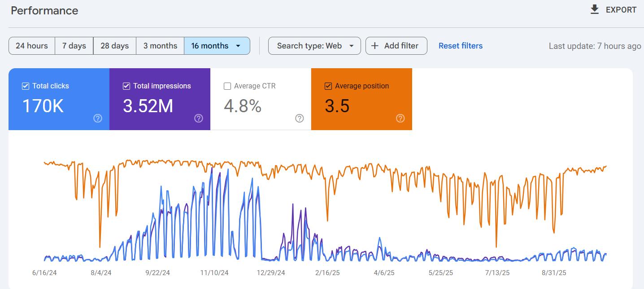644x289 pixels.
Task: Switch to the 3 months view
Action: 160,45
